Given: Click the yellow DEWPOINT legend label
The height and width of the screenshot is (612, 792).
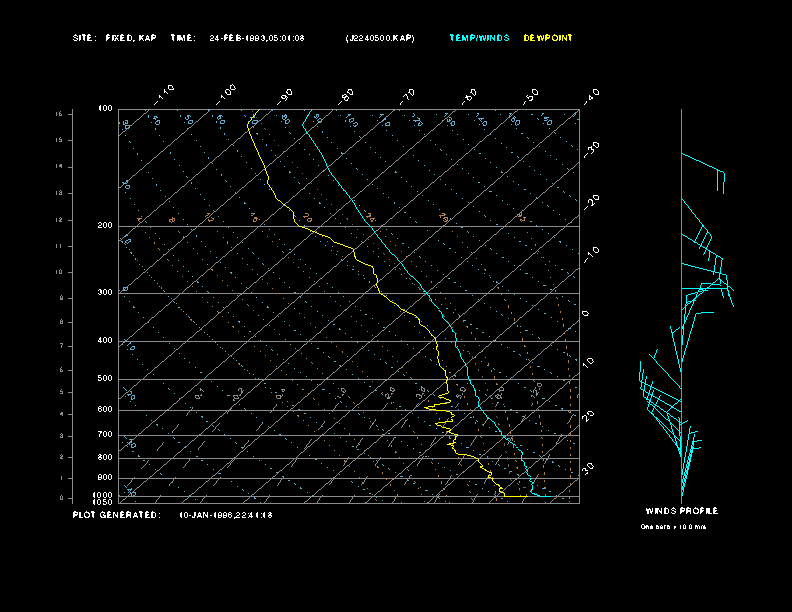Looking at the screenshot, I should [x=548, y=38].
